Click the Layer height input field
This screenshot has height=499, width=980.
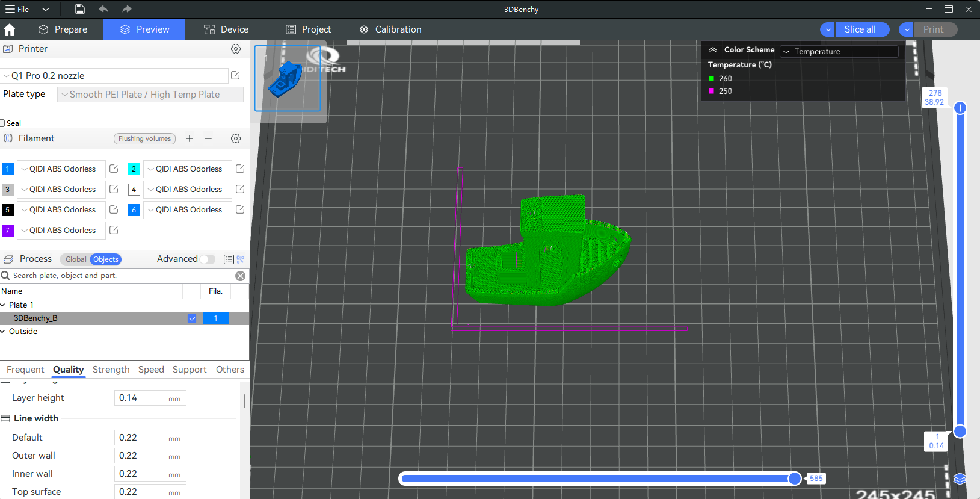(150, 398)
